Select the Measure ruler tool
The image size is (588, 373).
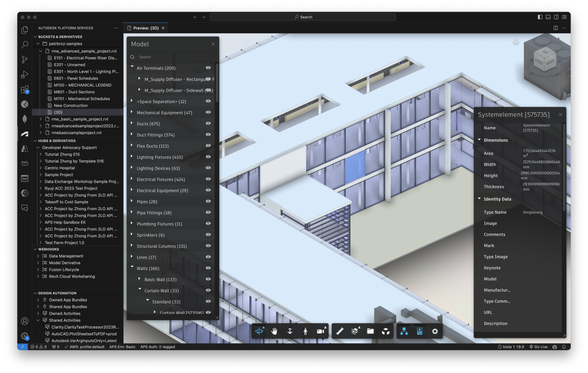340,331
